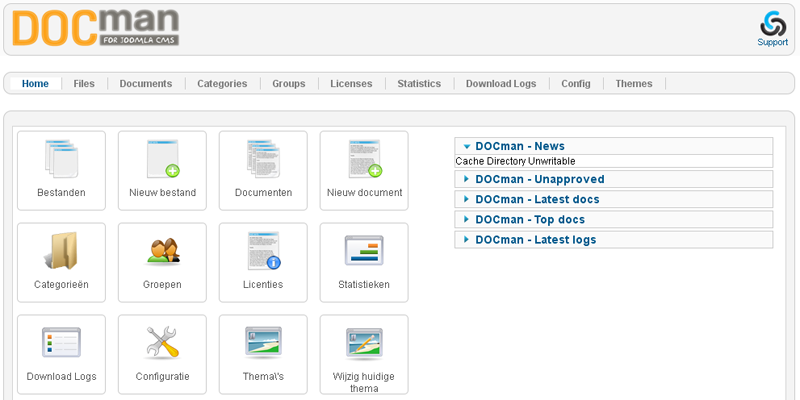Open the Config menu tab

tap(576, 84)
